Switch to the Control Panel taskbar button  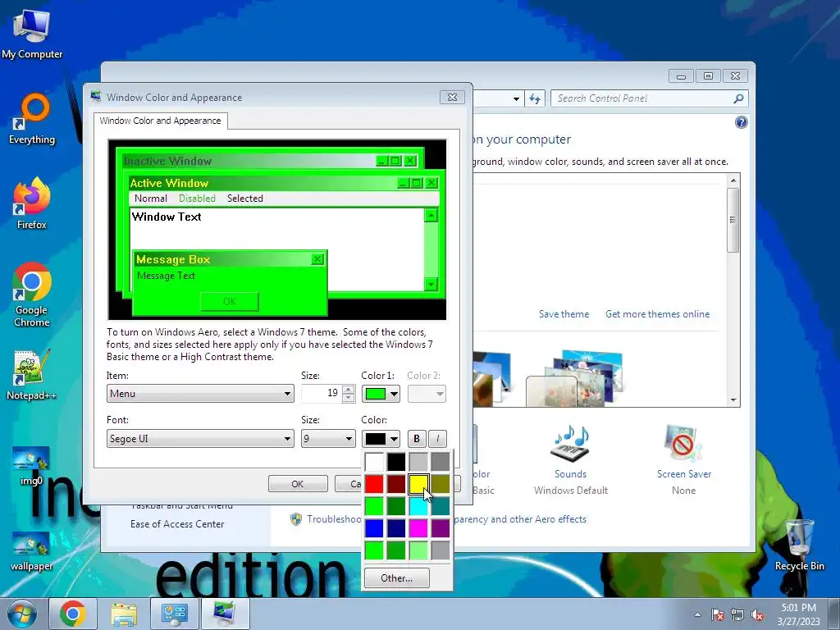click(x=175, y=614)
